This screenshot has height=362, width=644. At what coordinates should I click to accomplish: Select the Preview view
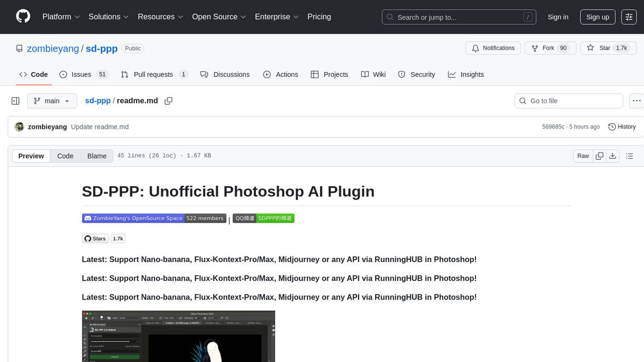tap(31, 156)
